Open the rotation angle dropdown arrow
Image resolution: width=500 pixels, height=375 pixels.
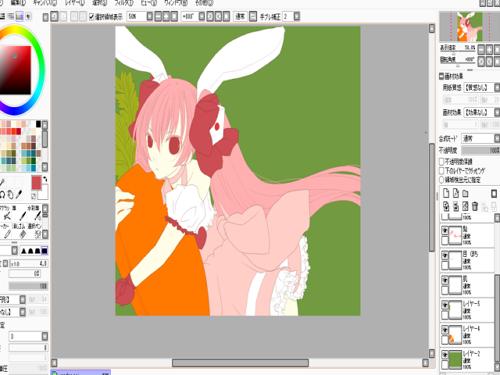202,16
